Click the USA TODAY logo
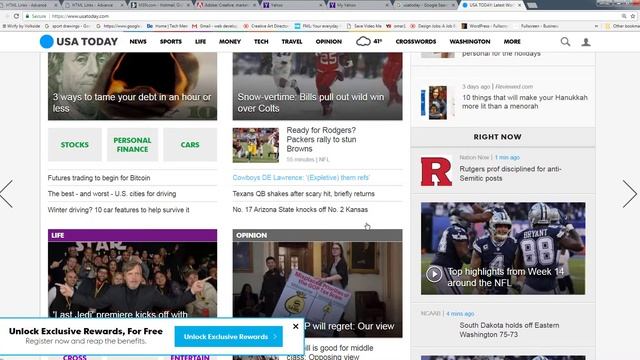 pyautogui.click(x=79, y=42)
